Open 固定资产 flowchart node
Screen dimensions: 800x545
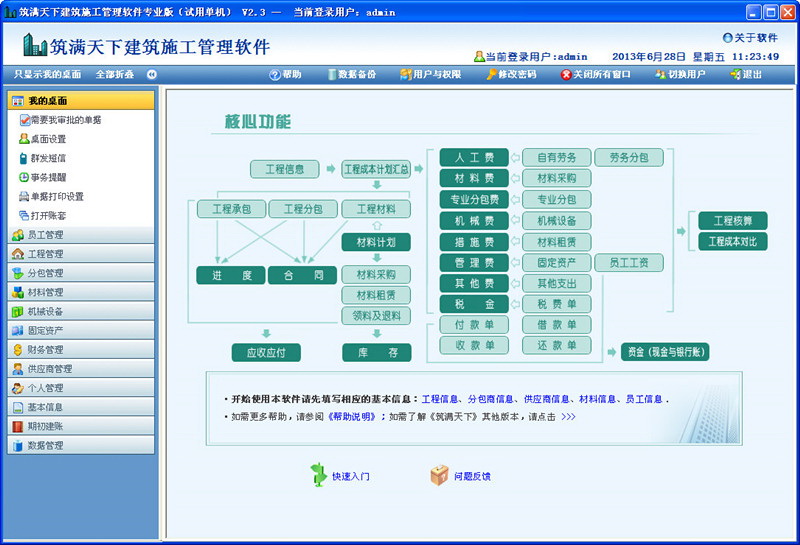coord(557,263)
